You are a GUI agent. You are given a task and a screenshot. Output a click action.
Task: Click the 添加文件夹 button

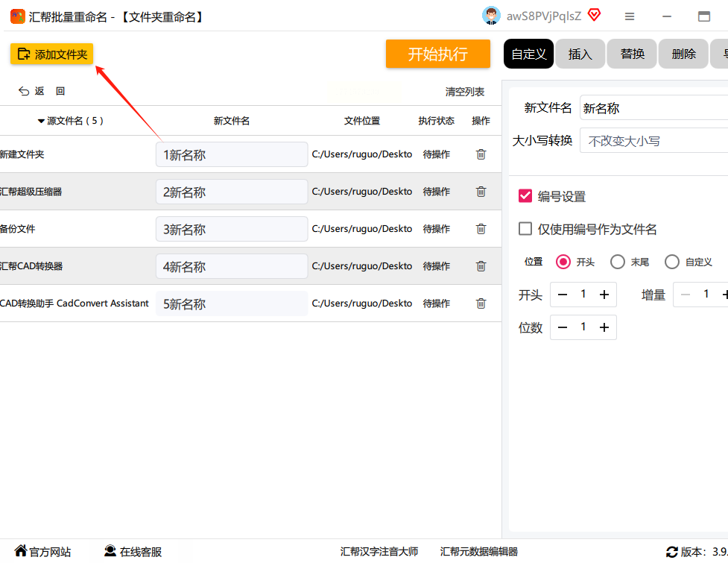tap(52, 54)
